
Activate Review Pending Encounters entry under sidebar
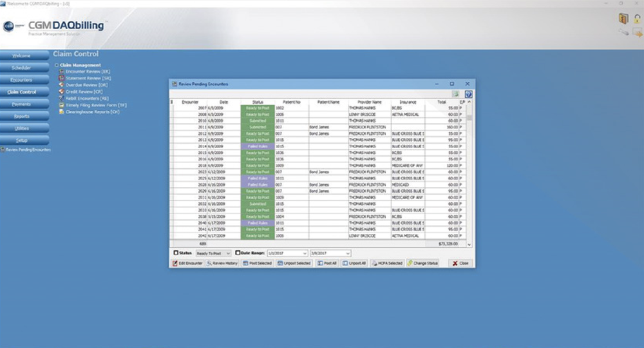point(26,150)
